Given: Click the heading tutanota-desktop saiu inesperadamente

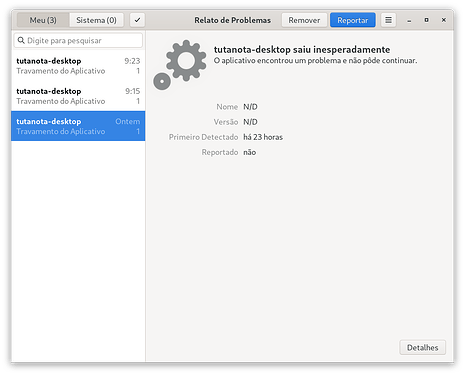Looking at the screenshot, I should 302,50.
